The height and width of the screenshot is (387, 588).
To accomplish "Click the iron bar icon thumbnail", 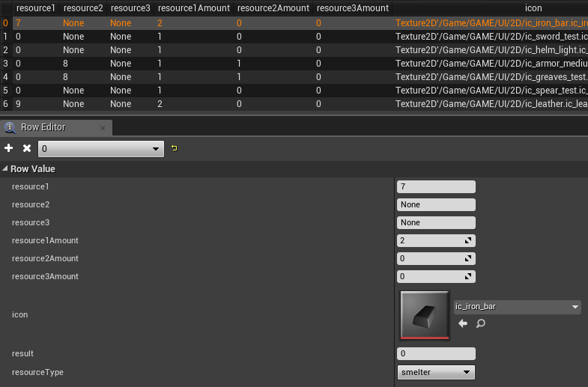I will (425, 315).
